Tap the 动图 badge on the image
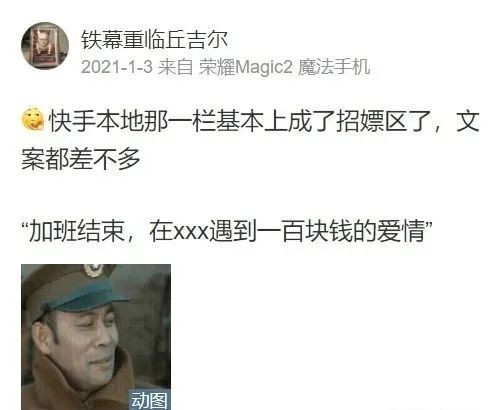Image resolution: width=494 pixels, height=410 pixels. [x=149, y=400]
